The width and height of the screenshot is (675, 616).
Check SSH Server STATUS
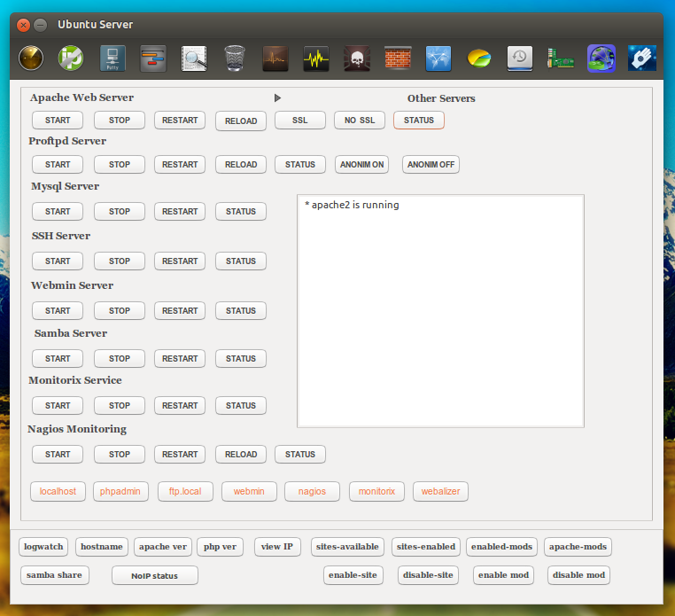pos(241,261)
